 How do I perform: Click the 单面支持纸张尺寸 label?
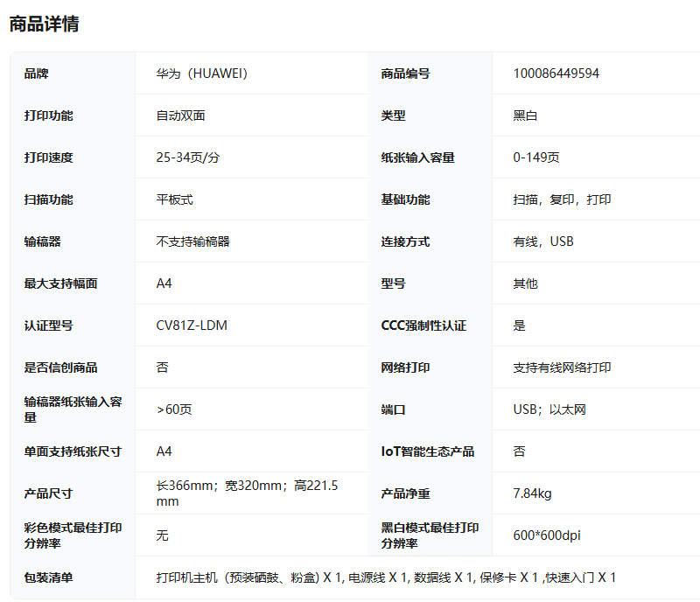(x=73, y=451)
